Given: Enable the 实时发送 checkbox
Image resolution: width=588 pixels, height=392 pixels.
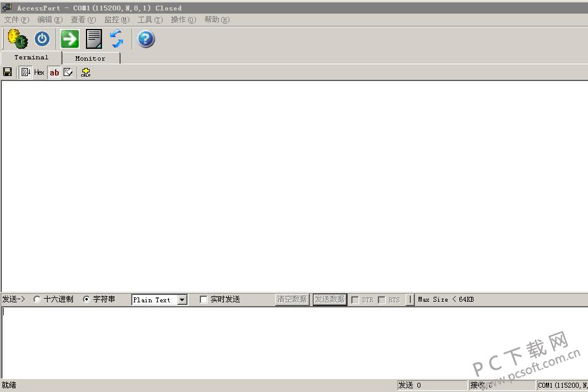Looking at the screenshot, I should click(x=203, y=299).
